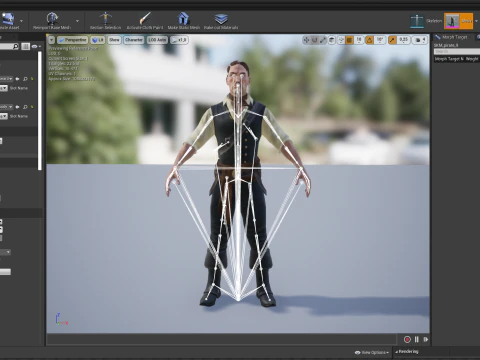Select the Rotate gizmo tool in viewport
Viewport: 480px width, 360px height.
tap(314, 40)
